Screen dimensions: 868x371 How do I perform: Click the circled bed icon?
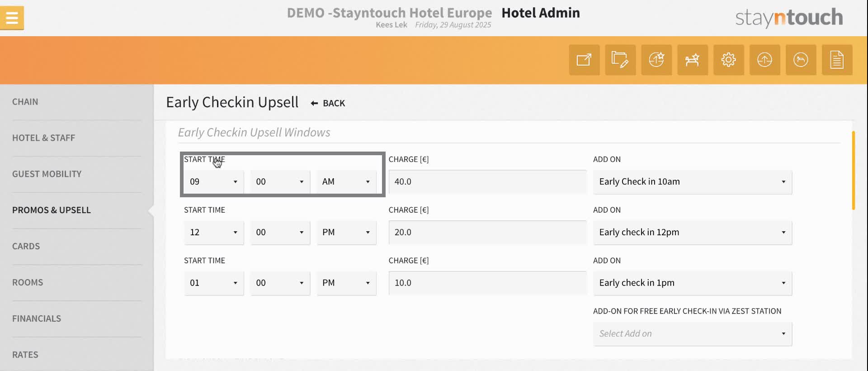coord(801,60)
